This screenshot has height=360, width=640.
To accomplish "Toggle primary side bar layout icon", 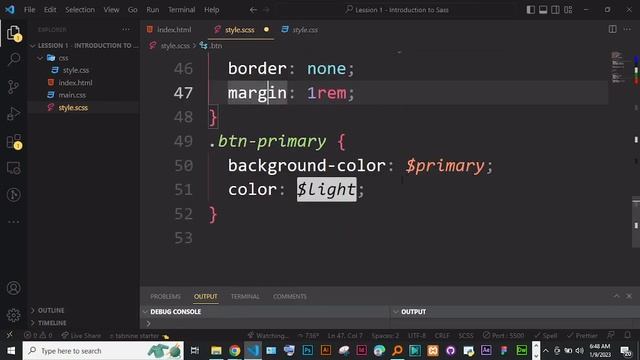I will [531, 10].
